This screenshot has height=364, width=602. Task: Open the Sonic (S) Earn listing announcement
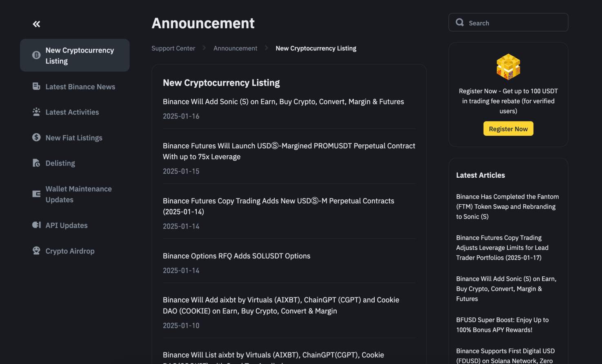[283, 101]
